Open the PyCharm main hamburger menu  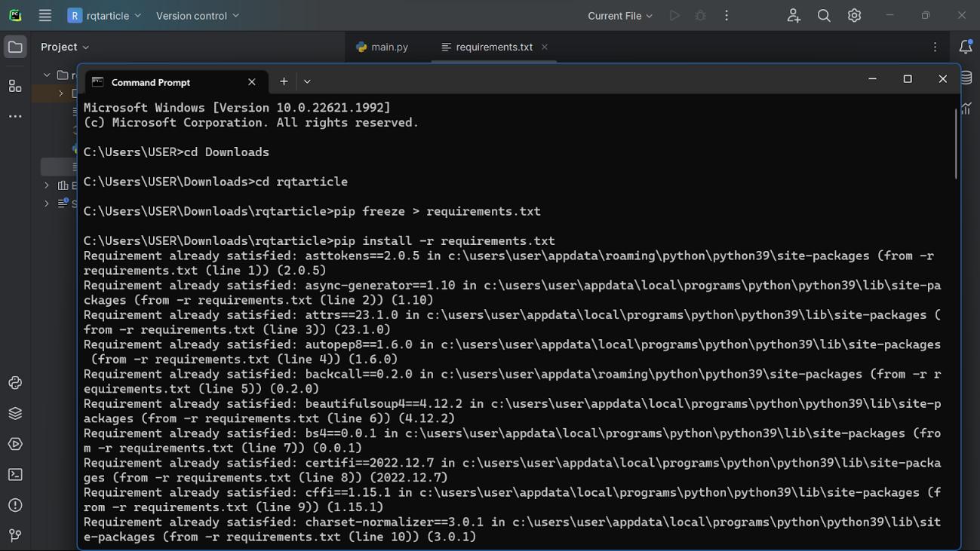(x=45, y=15)
